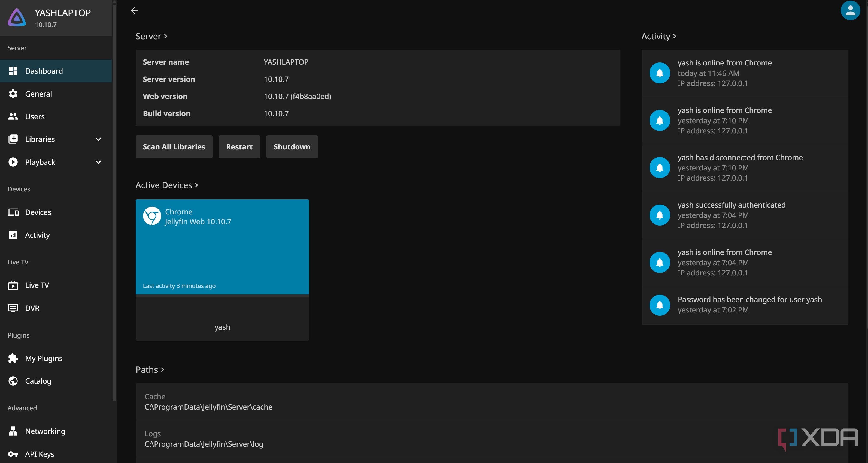Viewport: 868px width, 463px height.
Task: Click the Catalog globe icon
Action: (x=13, y=381)
